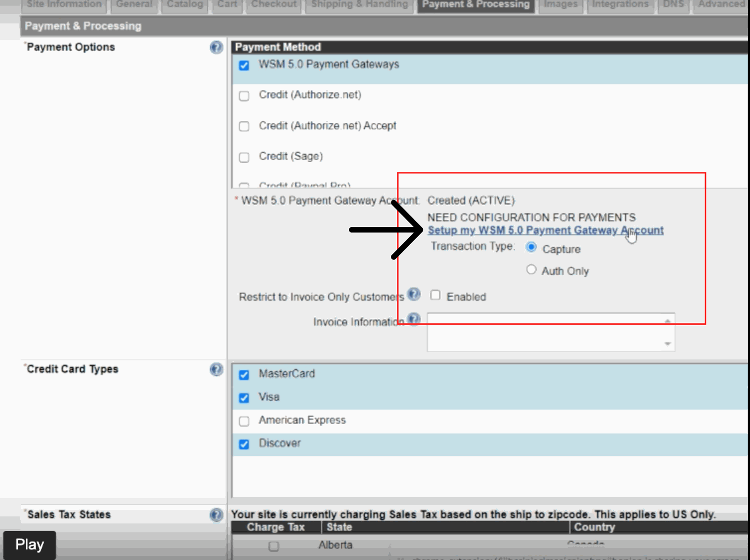
Task: Uncheck Discover card type
Action: (244, 444)
